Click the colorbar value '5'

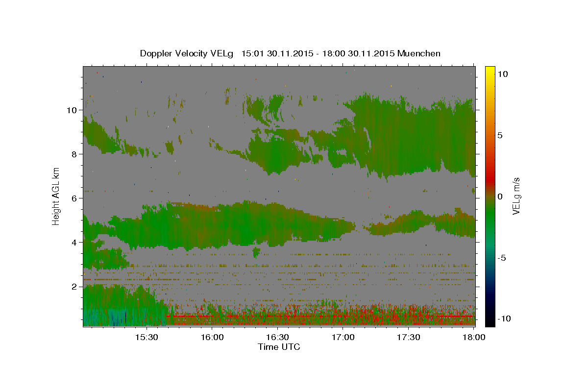[x=500, y=135]
